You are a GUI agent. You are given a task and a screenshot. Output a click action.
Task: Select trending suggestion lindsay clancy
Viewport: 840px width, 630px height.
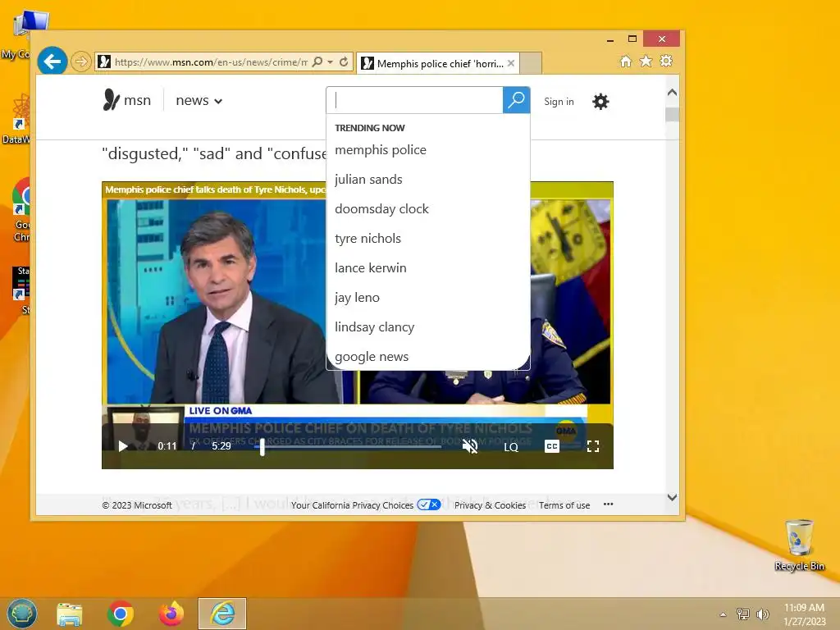(374, 326)
